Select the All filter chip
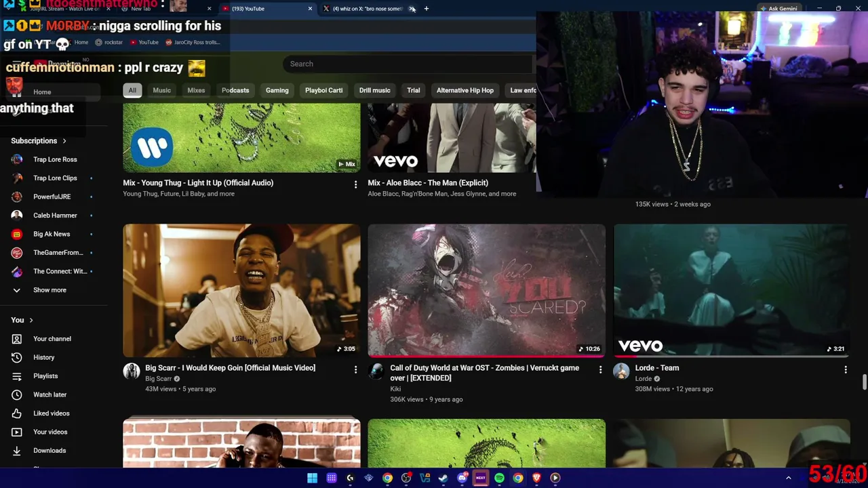 [x=132, y=90]
